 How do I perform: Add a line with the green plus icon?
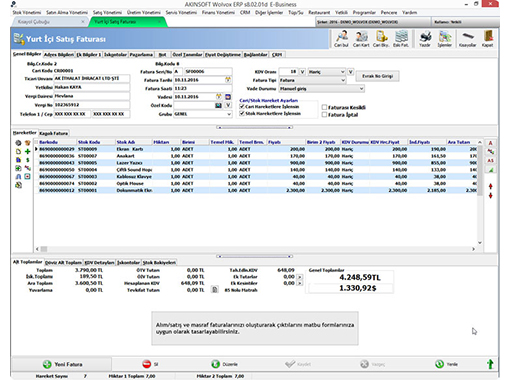click(x=27, y=151)
